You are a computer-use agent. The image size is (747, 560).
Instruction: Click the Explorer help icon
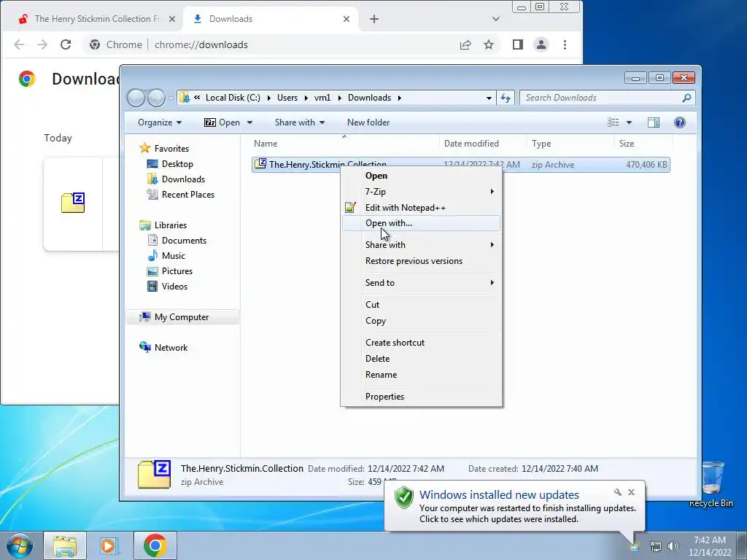[680, 122]
